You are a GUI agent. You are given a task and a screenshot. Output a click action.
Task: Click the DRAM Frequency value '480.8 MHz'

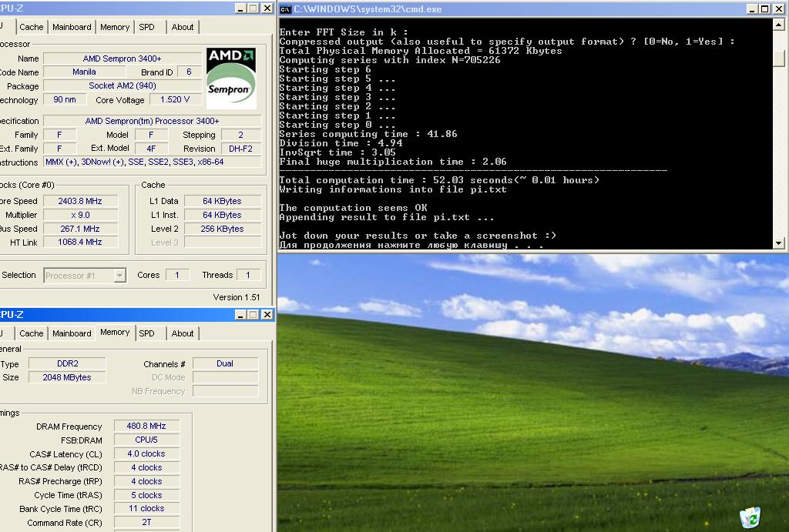(146, 426)
